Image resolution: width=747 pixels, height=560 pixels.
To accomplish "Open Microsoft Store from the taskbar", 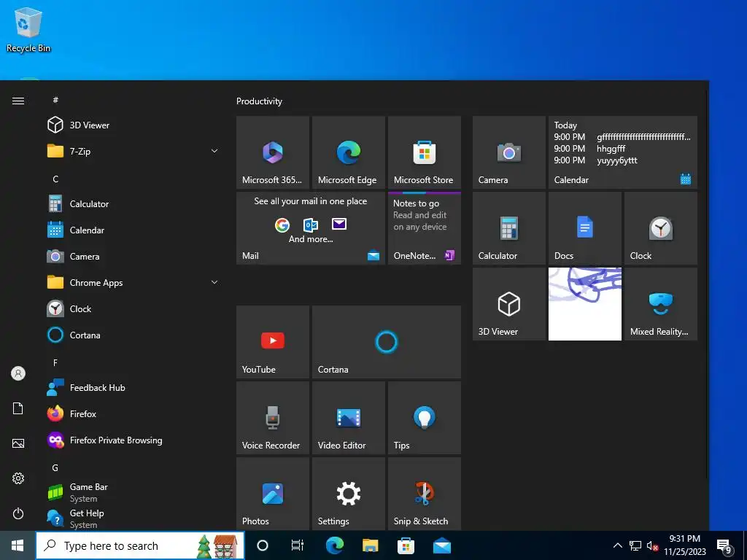I will point(406,545).
